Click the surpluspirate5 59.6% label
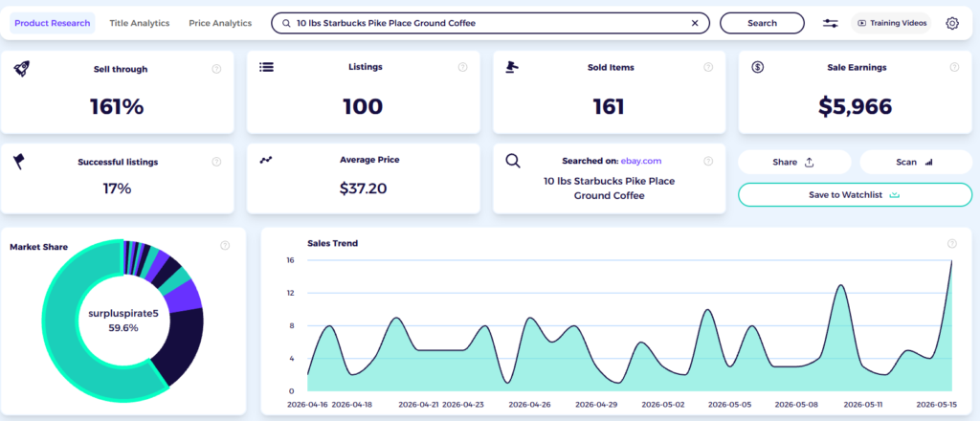Screen dimensions: 980x421 click(123, 321)
